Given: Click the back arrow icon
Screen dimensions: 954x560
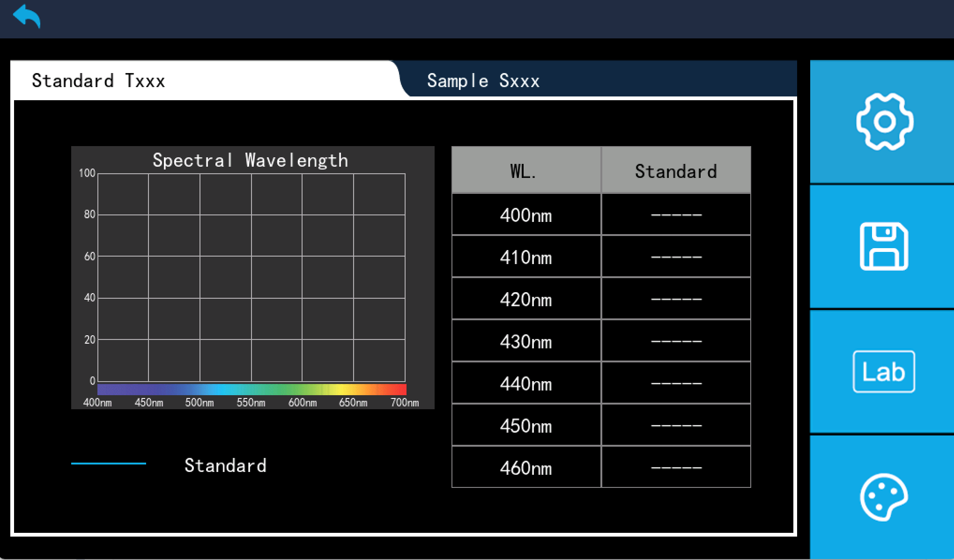Looking at the screenshot, I should (27, 17).
